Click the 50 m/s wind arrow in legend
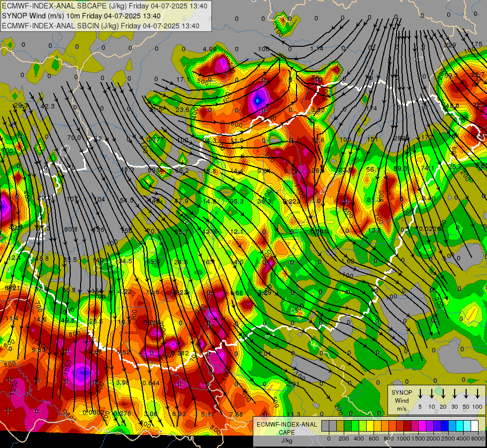Viewport: 487px width, 448px height. (x=466, y=394)
